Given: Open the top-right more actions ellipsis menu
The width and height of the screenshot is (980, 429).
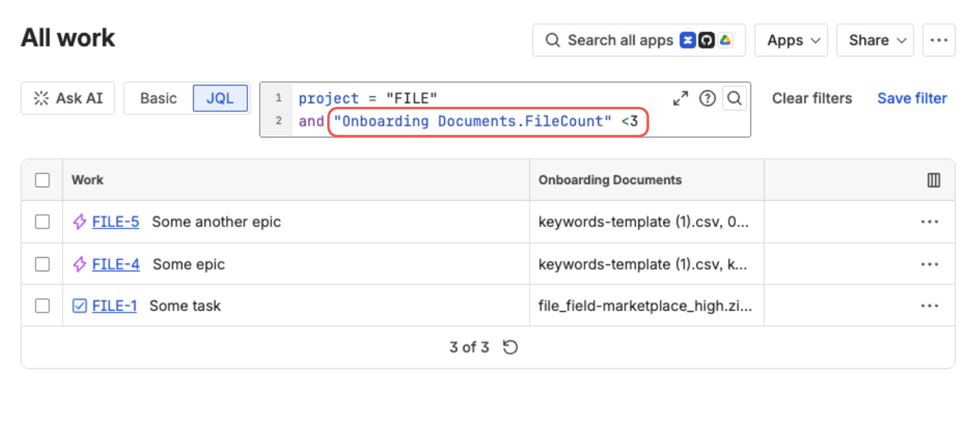Looking at the screenshot, I should tap(939, 41).
